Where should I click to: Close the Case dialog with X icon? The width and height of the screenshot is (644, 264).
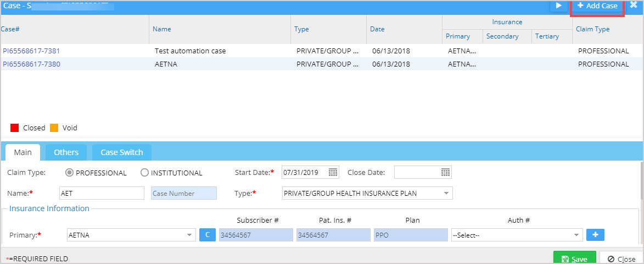(x=634, y=5)
